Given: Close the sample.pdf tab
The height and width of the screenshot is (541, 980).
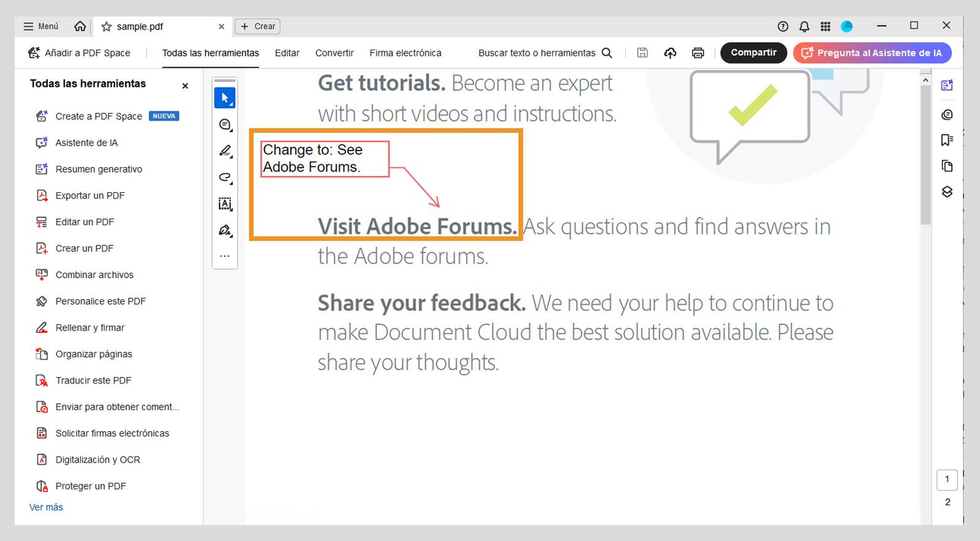Looking at the screenshot, I should pyautogui.click(x=221, y=26).
